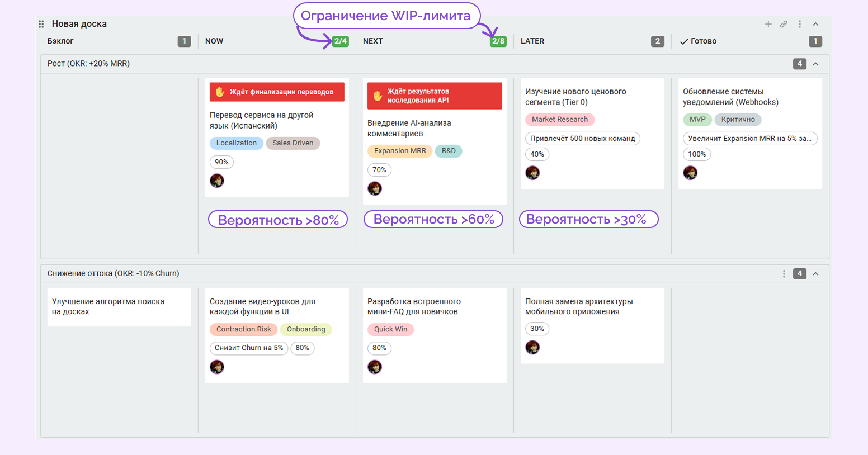Open the kebab menu on Снижение оттока lane
This screenshot has height=455, width=868.
click(785, 274)
